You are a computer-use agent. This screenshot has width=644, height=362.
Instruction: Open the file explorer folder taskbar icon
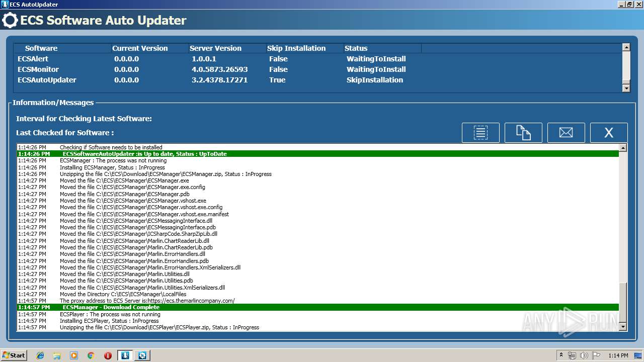(57, 355)
